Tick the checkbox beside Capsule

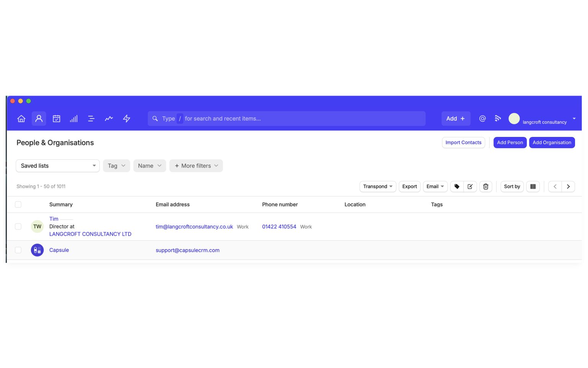[18, 250]
